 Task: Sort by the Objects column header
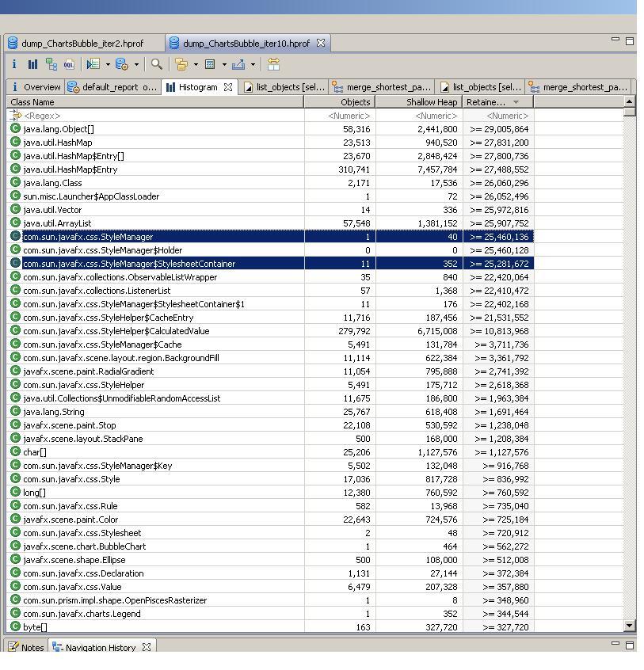tap(339, 102)
